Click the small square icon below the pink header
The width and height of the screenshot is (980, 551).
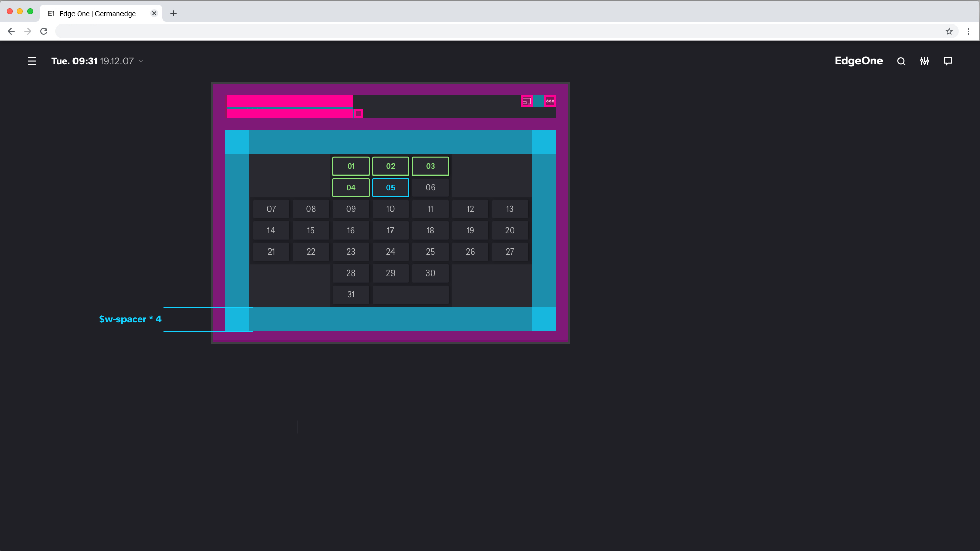(359, 114)
